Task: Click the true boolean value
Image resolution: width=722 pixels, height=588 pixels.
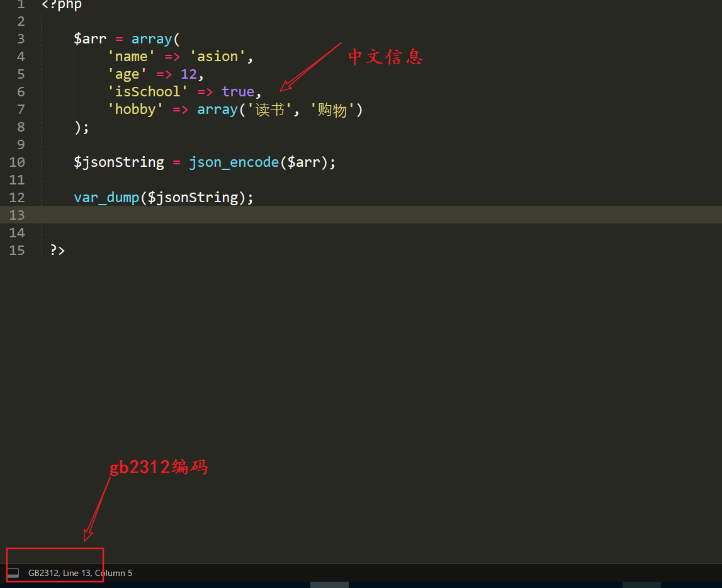Action: [x=237, y=91]
